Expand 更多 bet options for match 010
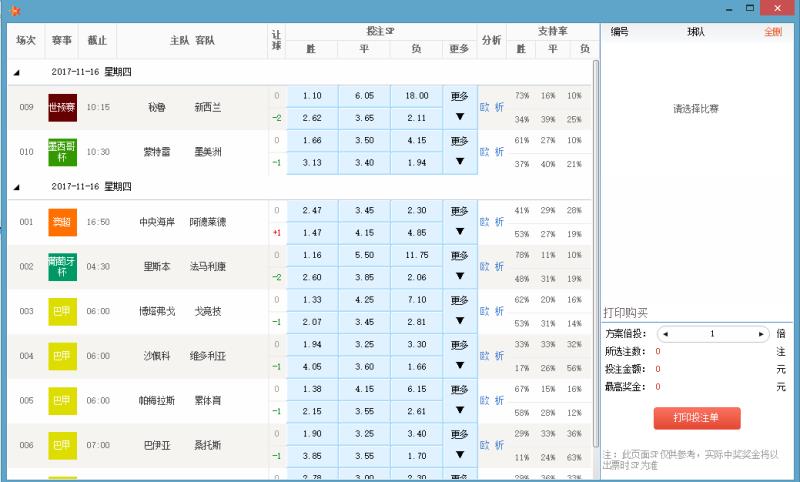This screenshot has height=482, width=800. coord(460,152)
